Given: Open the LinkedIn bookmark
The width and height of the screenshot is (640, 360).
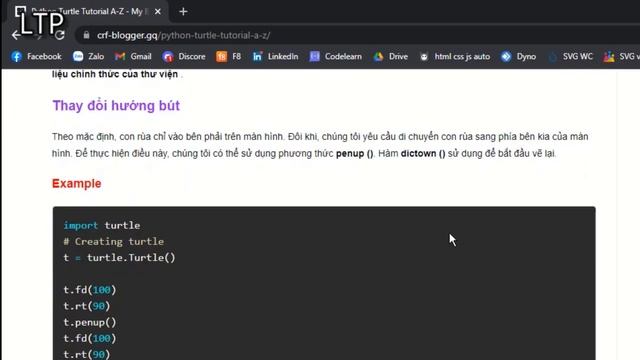Looking at the screenshot, I should click(275, 56).
